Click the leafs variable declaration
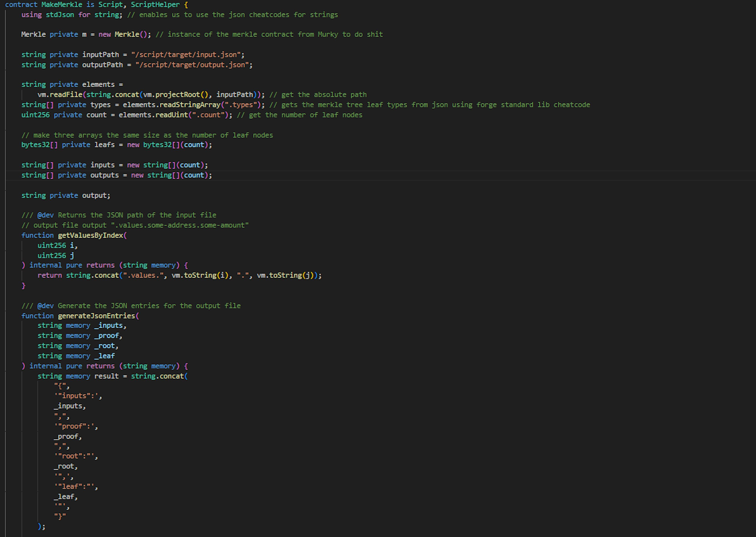 click(x=104, y=145)
